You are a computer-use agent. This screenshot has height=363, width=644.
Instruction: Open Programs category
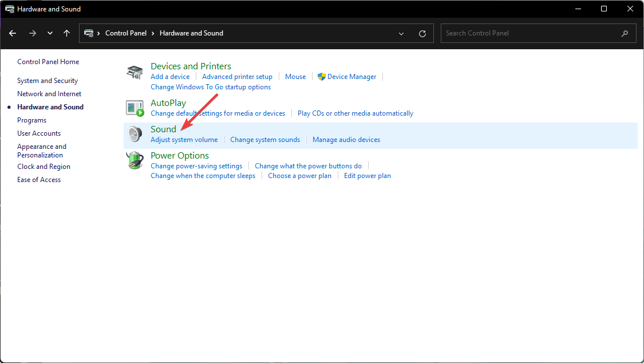(31, 120)
